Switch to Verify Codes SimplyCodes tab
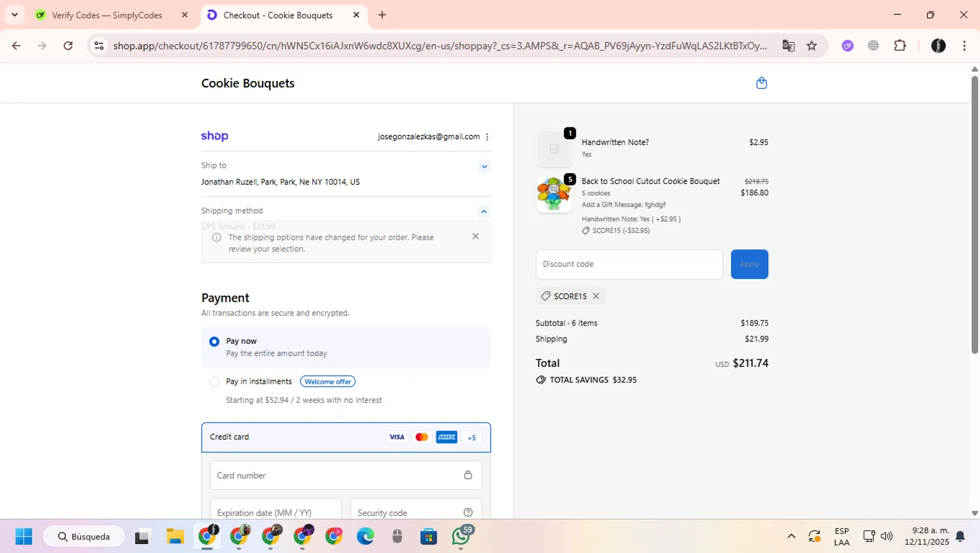The width and height of the screenshot is (980, 553). click(x=107, y=15)
